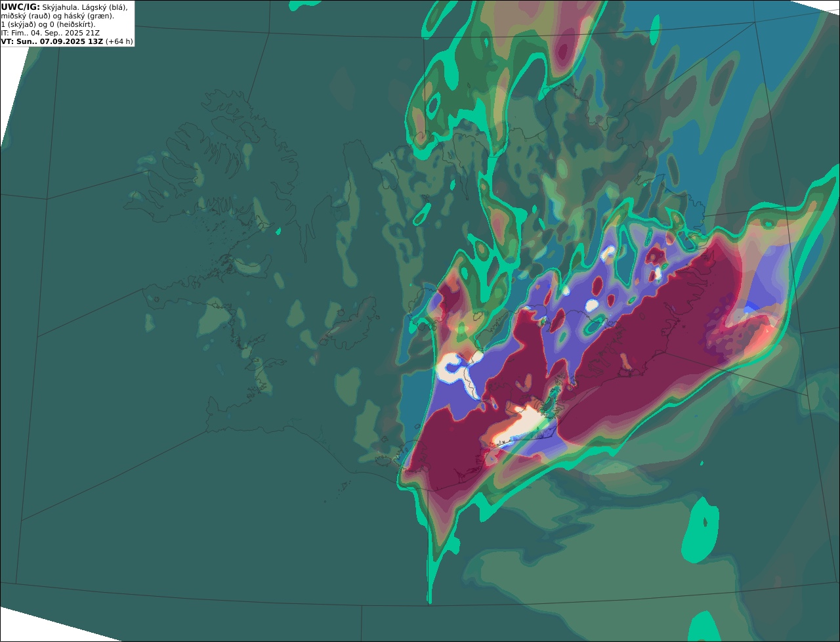The height and width of the screenshot is (642, 840).
Task: Click the "(+64 h)" forecast offset text
Action: 119,41
